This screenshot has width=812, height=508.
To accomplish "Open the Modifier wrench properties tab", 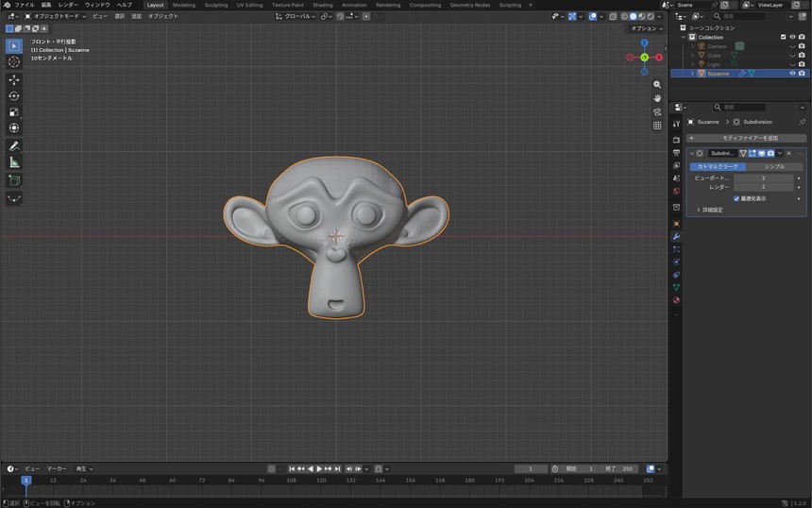I will (x=676, y=237).
